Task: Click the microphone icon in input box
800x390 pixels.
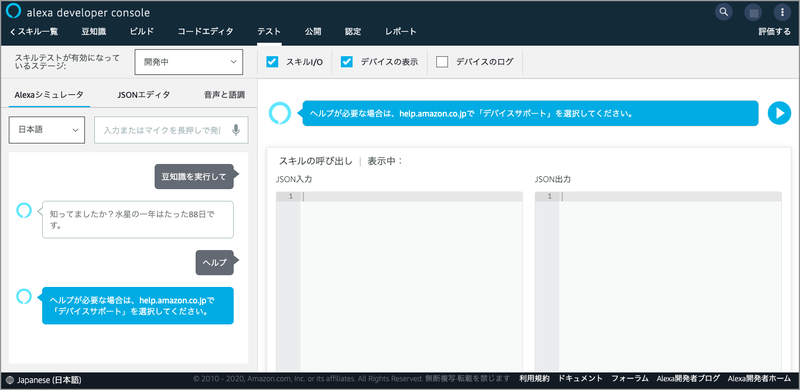Action: tap(236, 130)
